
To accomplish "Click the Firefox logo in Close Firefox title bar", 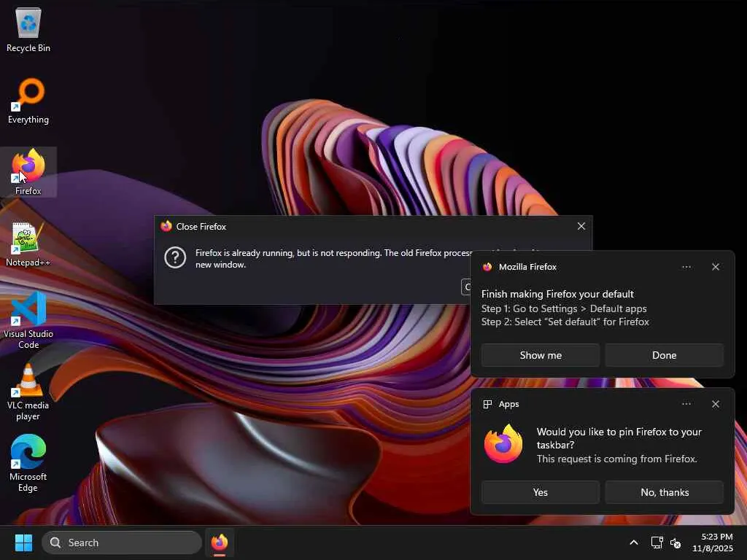I will coord(166,226).
